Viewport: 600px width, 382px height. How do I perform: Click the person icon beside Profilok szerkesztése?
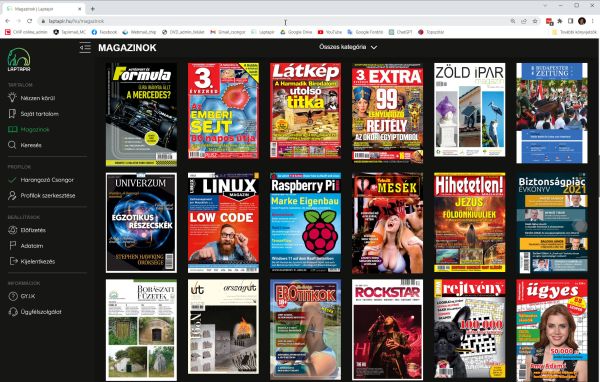12,196
